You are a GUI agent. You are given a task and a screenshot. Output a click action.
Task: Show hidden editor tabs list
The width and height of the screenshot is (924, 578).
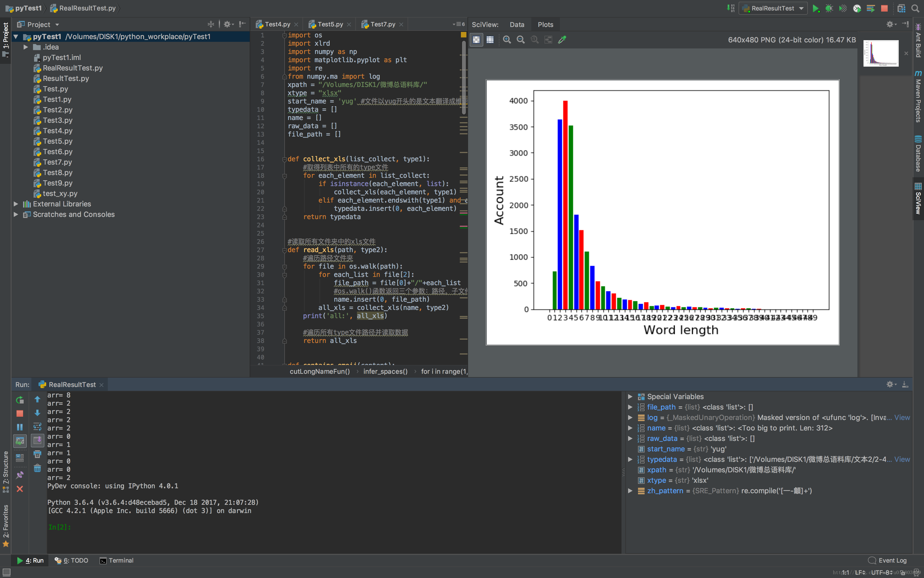[459, 24]
